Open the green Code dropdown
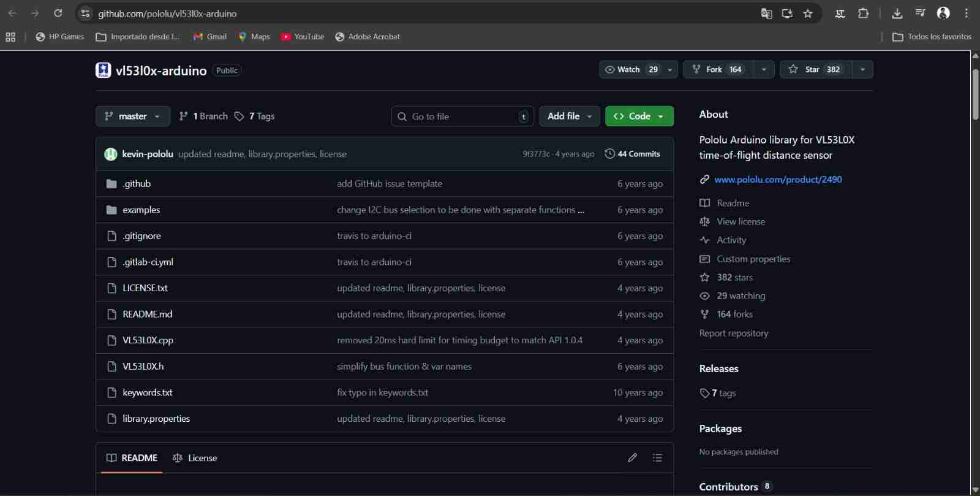 tap(639, 116)
